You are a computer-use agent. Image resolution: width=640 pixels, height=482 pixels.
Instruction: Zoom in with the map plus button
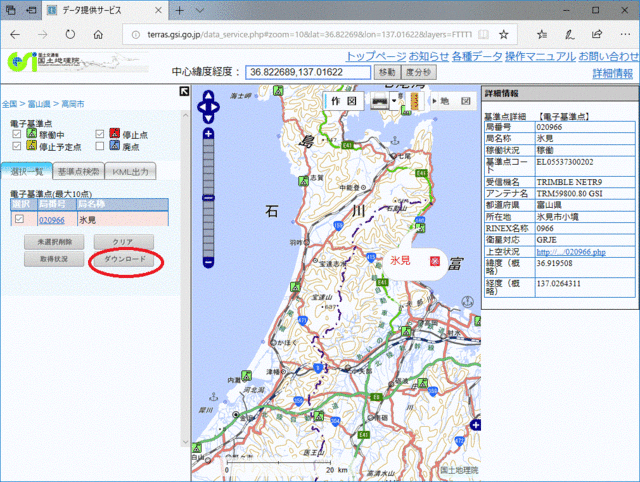(208, 133)
